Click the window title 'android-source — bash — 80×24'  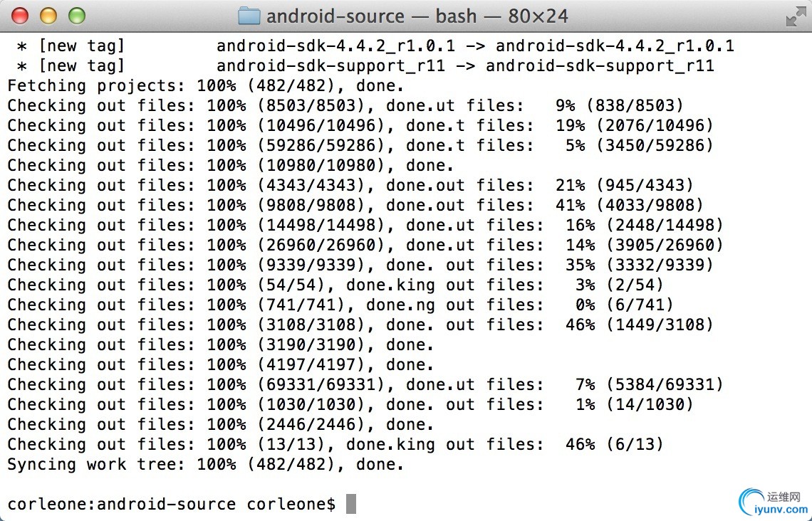tap(417, 16)
